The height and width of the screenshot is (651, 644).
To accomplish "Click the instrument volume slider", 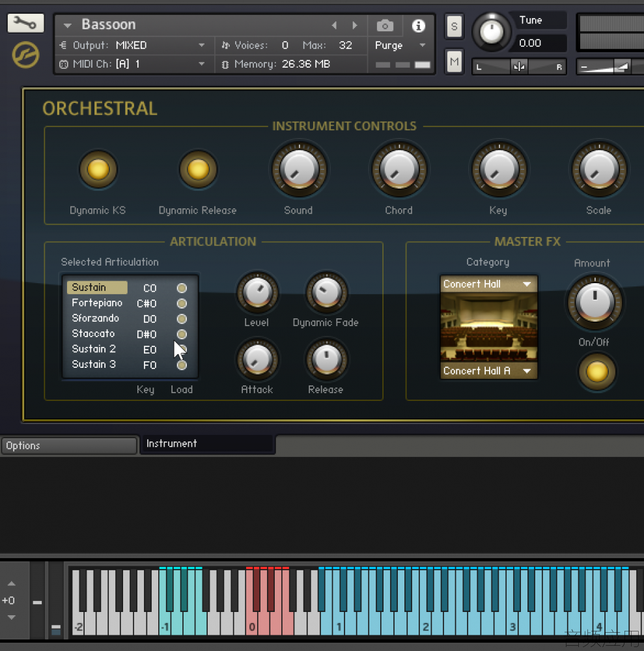I will pyautogui.click(x=610, y=67).
